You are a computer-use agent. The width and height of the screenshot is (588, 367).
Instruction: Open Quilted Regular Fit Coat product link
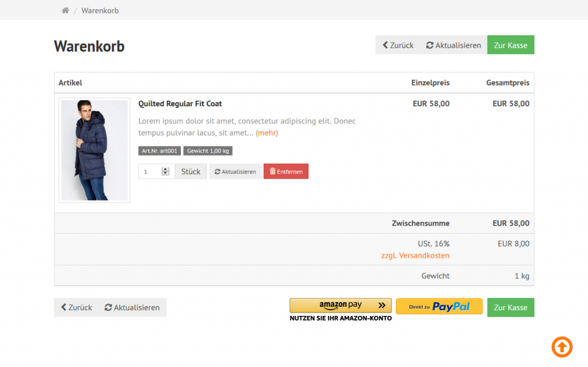tap(180, 104)
